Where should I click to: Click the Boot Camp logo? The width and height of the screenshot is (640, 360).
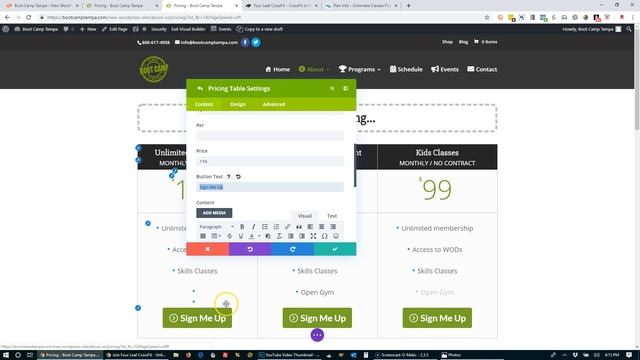(154, 69)
